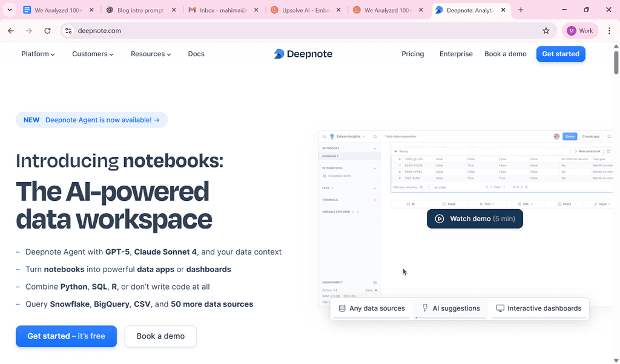The image size is (620, 364).
Task: Click the comment bubble icon next to Create app
Action: [609, 136]
